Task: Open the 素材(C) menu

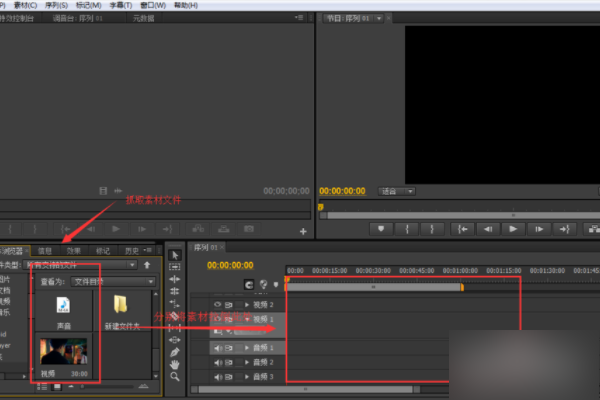Action: (26, 5)
